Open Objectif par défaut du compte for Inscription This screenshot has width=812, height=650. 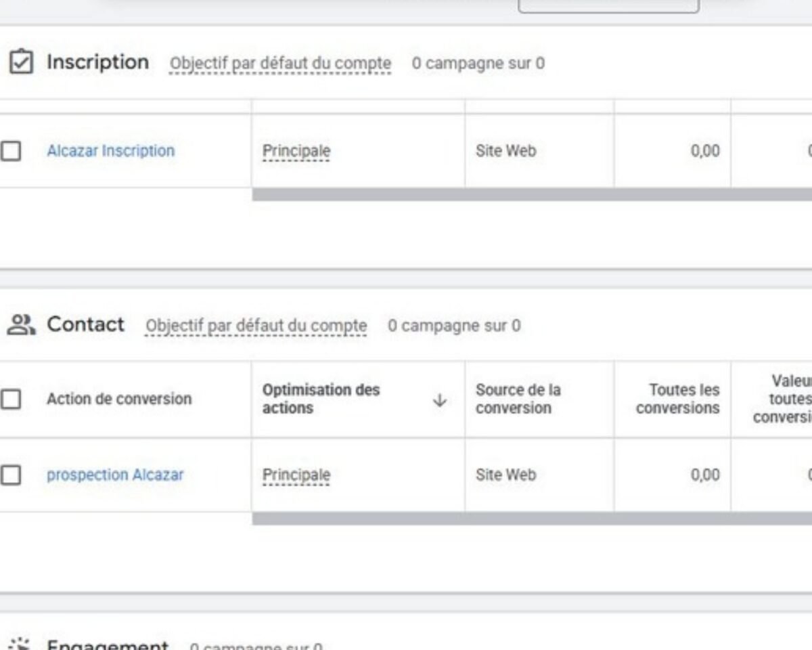280,64
